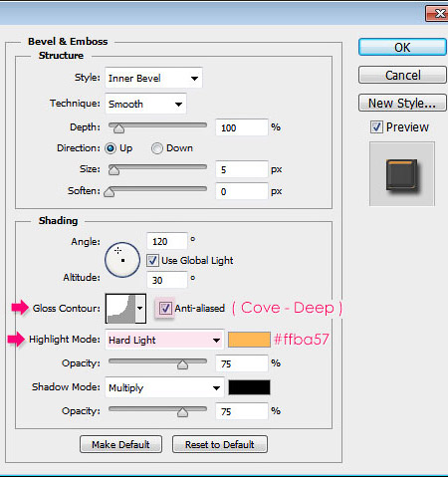This screenshot has height=477, width=448.
Task: Click the Depth slider handle
Action: click(x=118, y=128)
